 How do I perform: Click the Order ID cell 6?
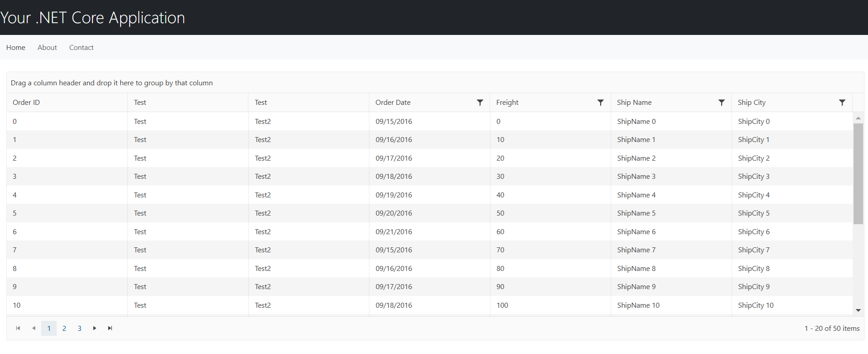point(67,231)
